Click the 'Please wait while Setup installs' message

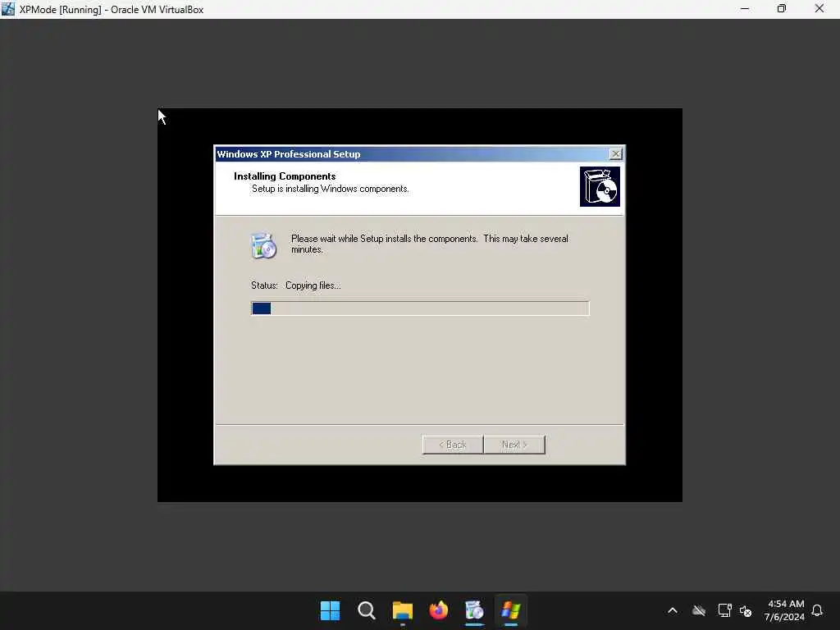pyautogui.click(x=430, y=244)
